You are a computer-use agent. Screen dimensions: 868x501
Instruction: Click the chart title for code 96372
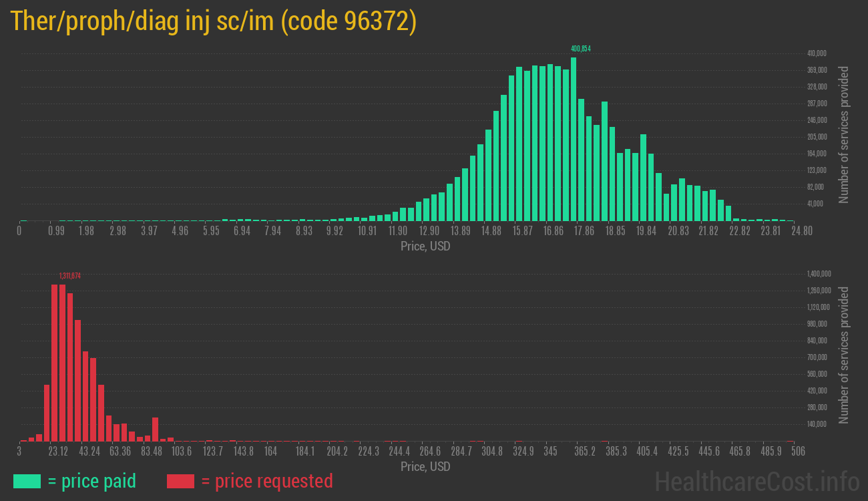[x=214, y=22]
